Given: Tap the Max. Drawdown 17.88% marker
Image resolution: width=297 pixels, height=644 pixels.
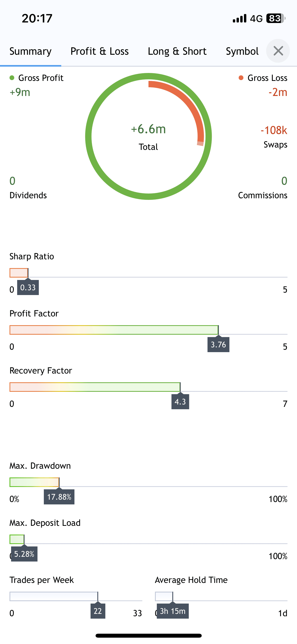Looking at the screenshot, I should pos(59,497).
